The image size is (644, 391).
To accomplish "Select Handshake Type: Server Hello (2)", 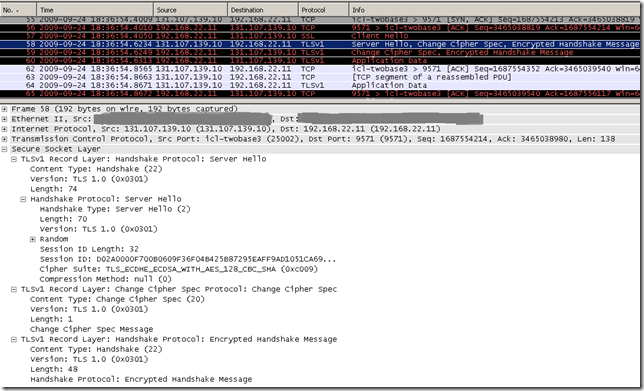I will pos(115,209).
